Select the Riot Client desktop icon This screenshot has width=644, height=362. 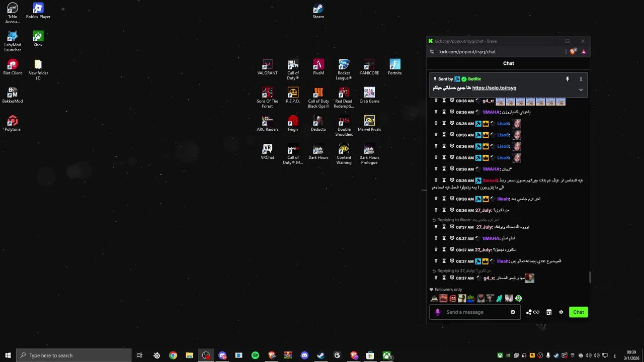tap(13, 67)
